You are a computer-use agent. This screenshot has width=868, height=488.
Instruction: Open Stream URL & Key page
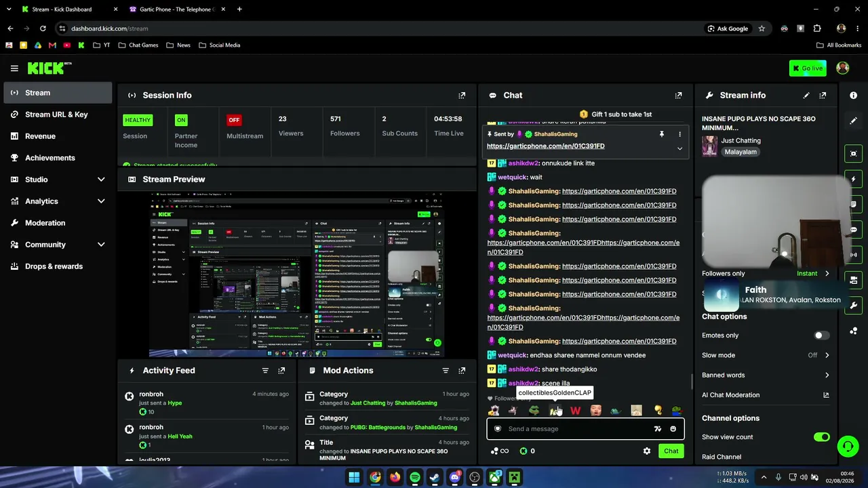58,115
